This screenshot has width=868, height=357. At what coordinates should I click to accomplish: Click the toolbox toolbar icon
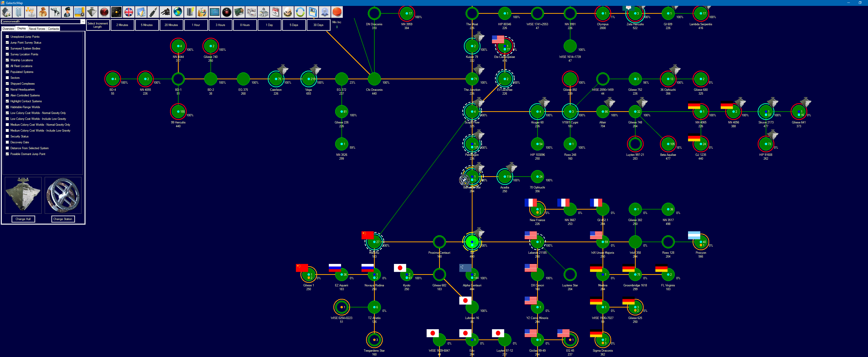click(202, 12)
